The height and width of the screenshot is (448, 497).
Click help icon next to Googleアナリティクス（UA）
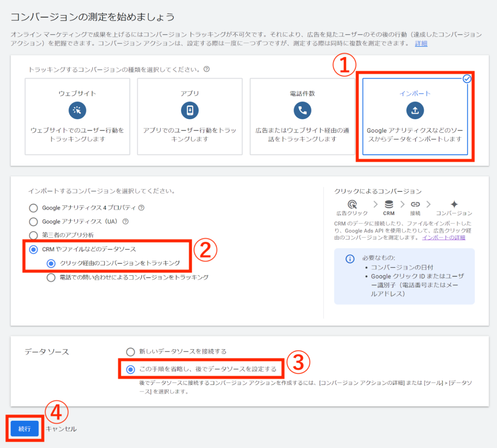coord(125,222)
